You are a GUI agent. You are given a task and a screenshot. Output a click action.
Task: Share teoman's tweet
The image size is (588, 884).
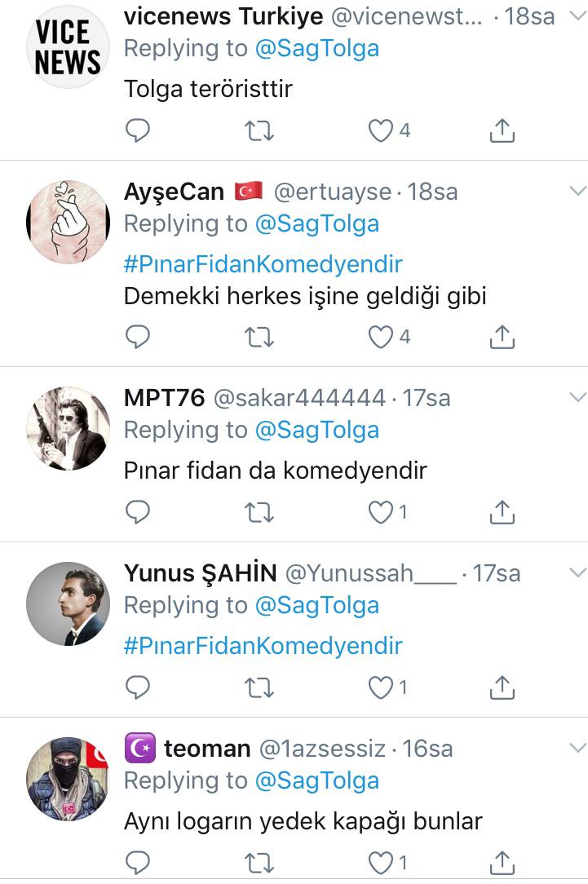(502, 862)
